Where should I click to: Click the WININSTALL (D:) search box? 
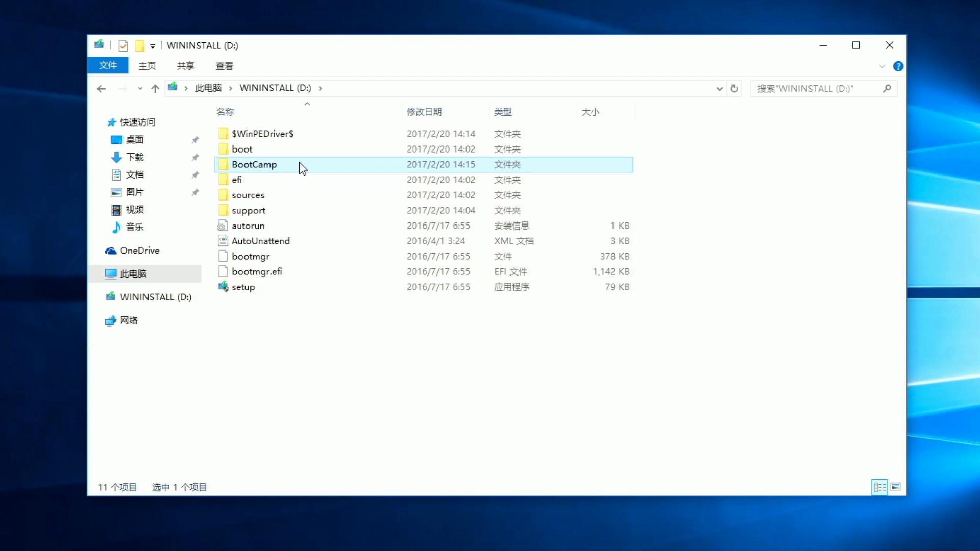click(x=817, y=89)
